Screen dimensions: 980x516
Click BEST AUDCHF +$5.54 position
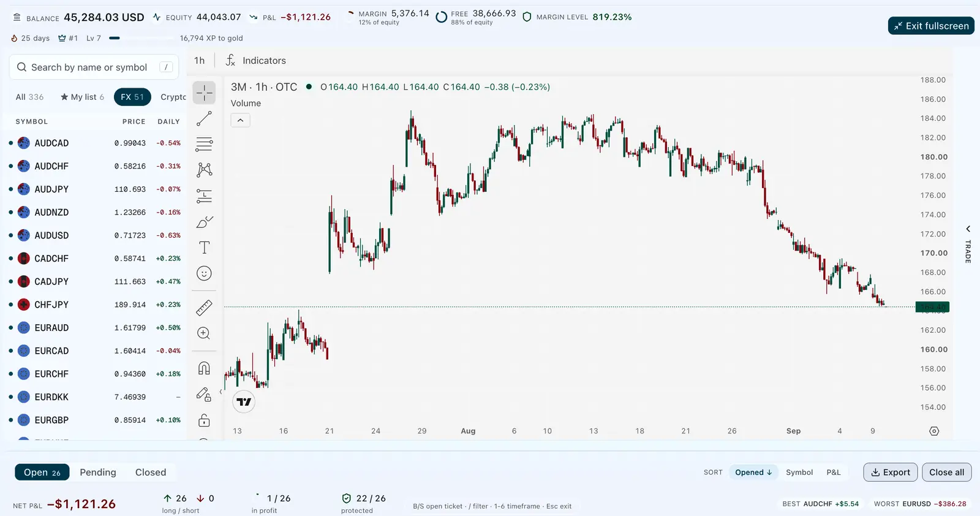(x=821, y=504)
